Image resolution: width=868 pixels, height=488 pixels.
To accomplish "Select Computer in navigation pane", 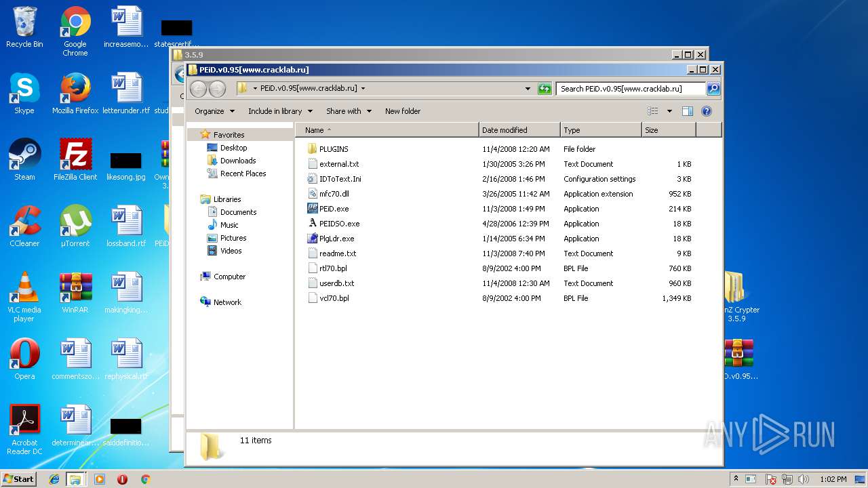I will (x=229, y=277).
